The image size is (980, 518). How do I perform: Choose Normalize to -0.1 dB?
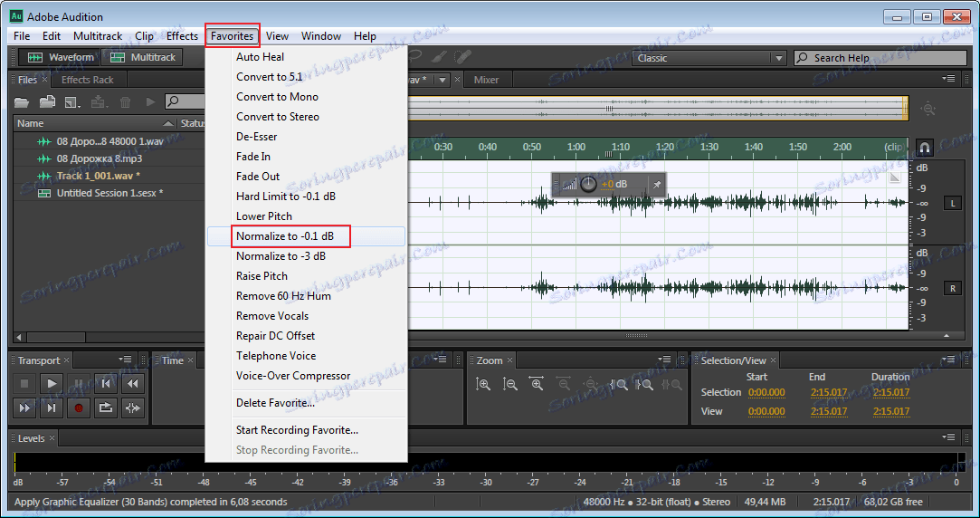pyautogui.click(x=306, y=235)
